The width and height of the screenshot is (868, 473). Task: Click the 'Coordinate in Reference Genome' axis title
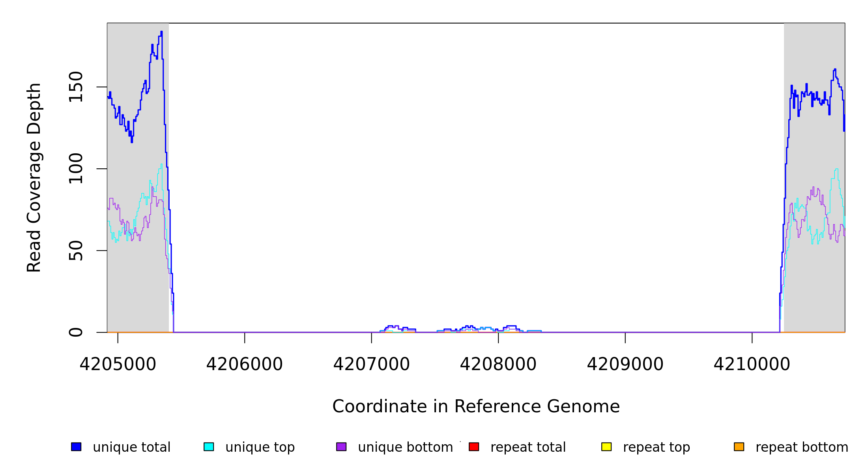click(476, 406)
